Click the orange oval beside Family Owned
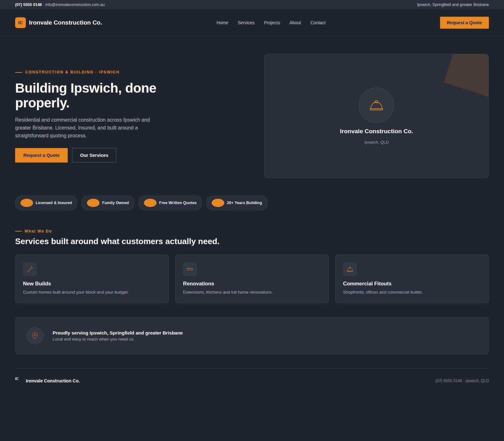Image resolution: width=504 pixels, height=441 pixels. pyautogui.click(x=93, y=203)
